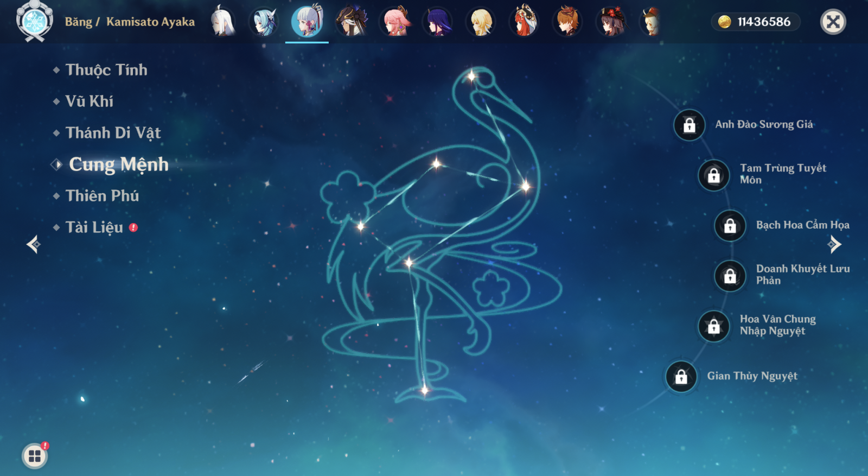The height and width of the screenshot is (476, 868).
Task: Click the red alert badge beside Tài Liệu
Action: pyautogui.click(x=133, y=228)
